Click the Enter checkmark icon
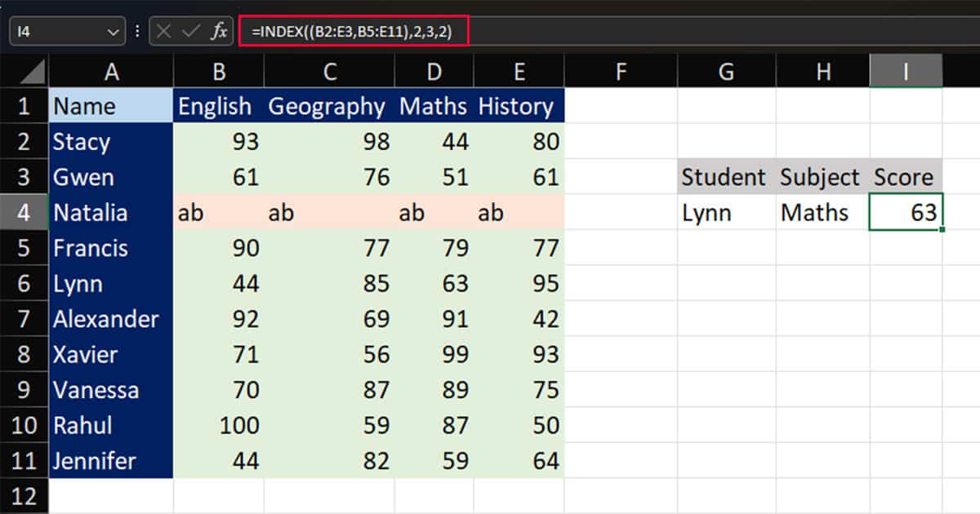 tap(189, 31)
